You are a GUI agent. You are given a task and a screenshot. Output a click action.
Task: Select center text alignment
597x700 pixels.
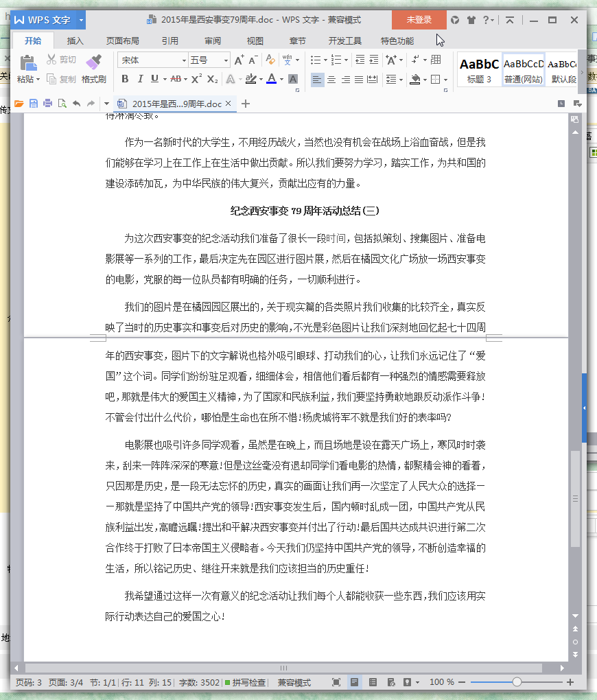(331, 80)
